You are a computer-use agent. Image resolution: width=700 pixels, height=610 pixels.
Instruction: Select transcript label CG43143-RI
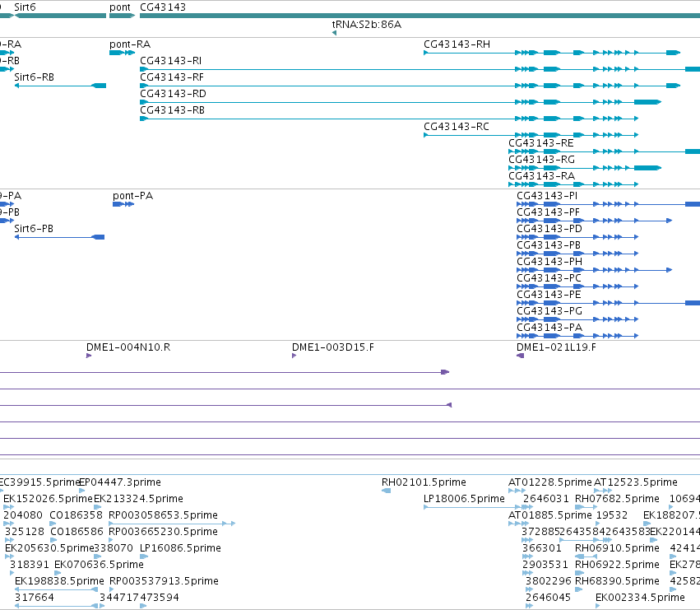click(x=170, y=61)
